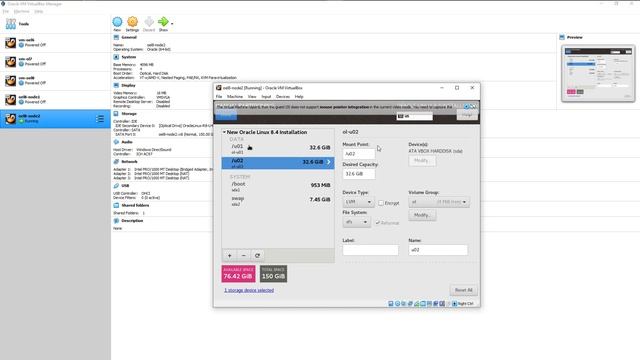Click the Label input field
This screenshot has height=360, width=640.
click(x=370, y=250)
